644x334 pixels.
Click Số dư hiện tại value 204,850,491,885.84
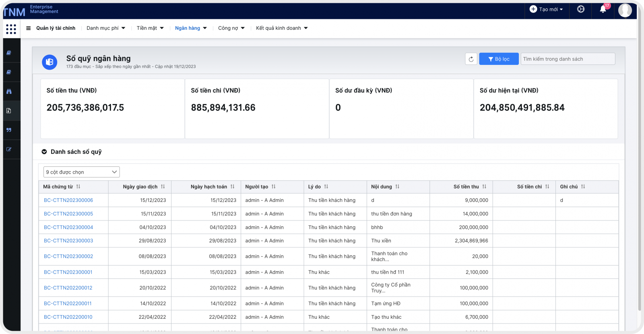pyautogui.click(x=522, y=108)
